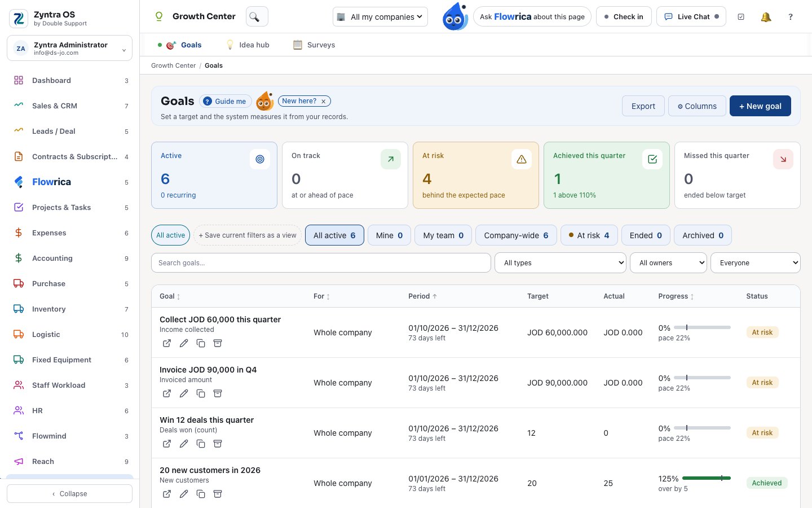
Task: Filter goals by 'My team'
Action: point(443,235)
